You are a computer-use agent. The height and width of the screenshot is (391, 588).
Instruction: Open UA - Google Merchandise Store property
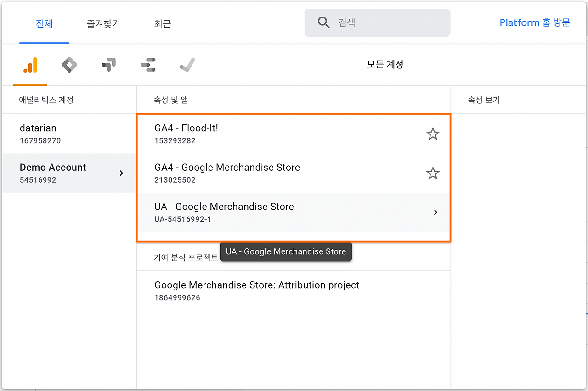[294, 212]
